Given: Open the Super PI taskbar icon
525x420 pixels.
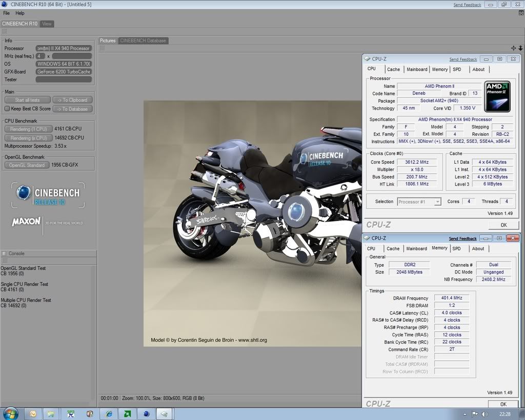Looking at the screenshot, I should click(71, 414).
